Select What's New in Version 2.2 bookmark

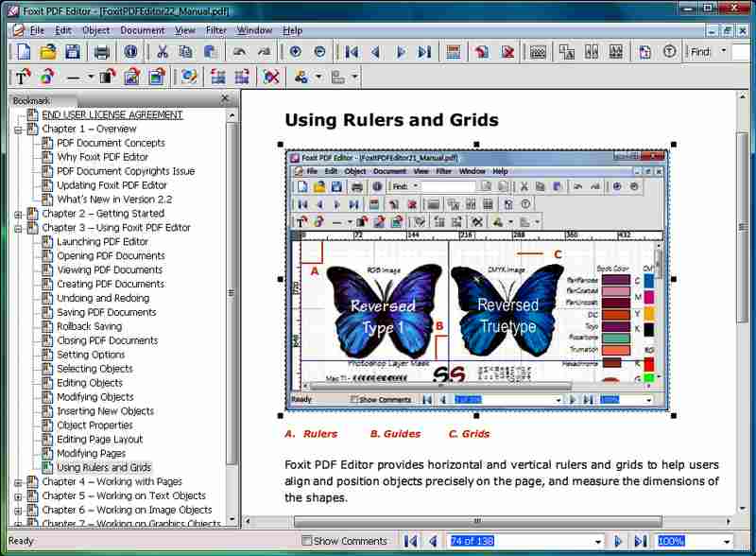coord(114,200)
